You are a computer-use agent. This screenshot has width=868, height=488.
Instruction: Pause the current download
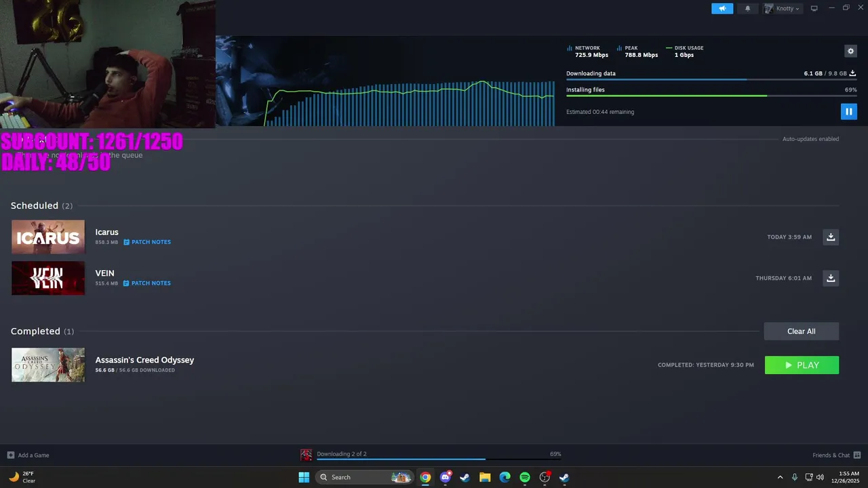click(848, 111)
